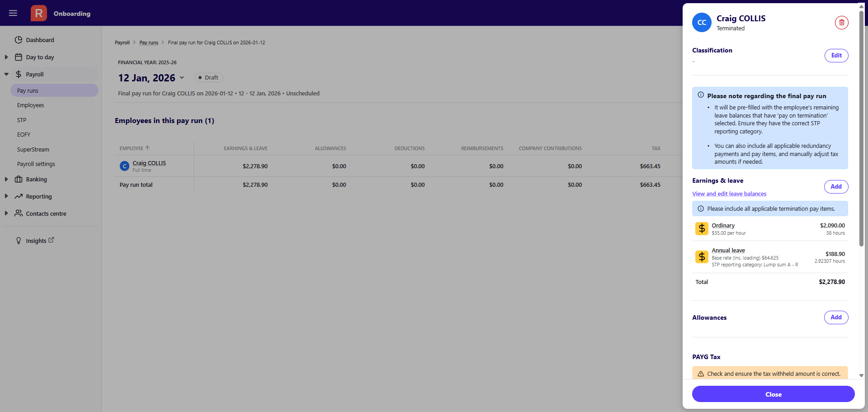Screen dimensions: 868x412
Task: Open the hamburger navigation menu
Action: [13, 13]
